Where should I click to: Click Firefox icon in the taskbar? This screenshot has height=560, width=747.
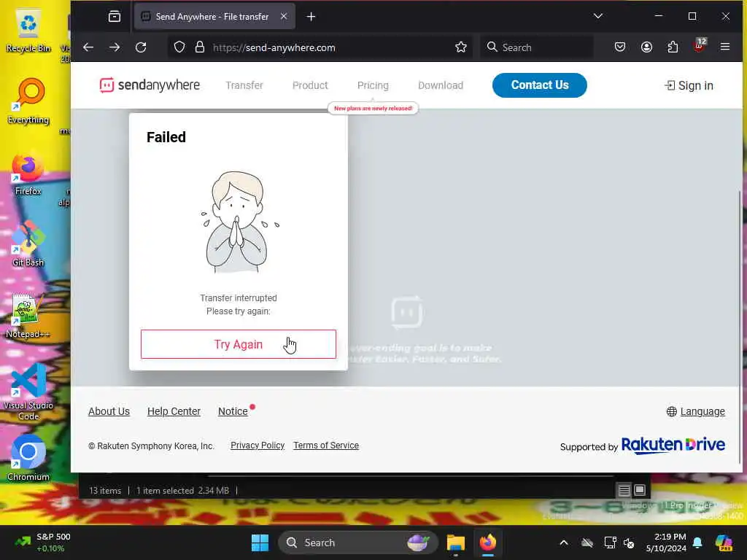coord(488,542)
